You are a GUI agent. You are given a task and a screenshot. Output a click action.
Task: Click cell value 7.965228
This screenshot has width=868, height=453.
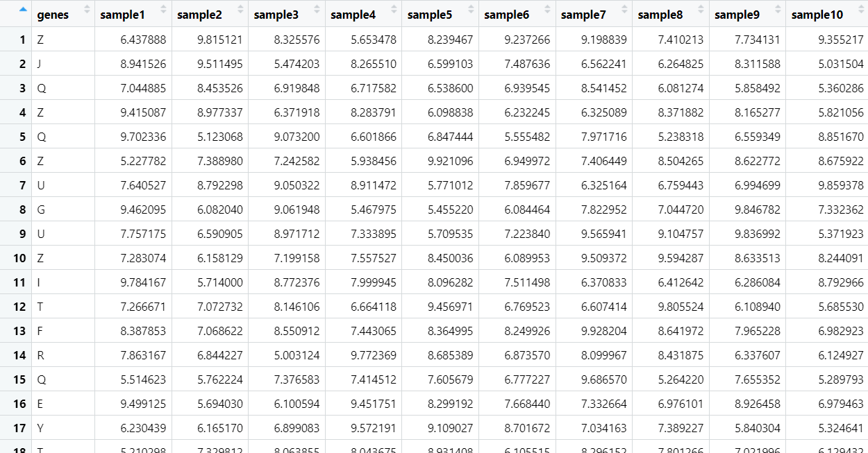[758, 331]
